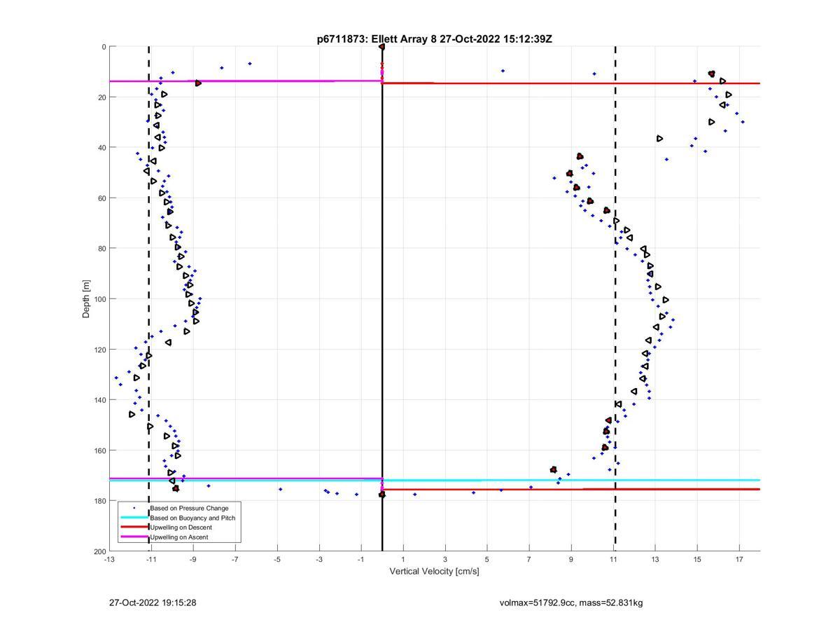
Task: Select the 'Vertical Velocity [cm/s]' x-axis label
Action: tap(434, 571)
